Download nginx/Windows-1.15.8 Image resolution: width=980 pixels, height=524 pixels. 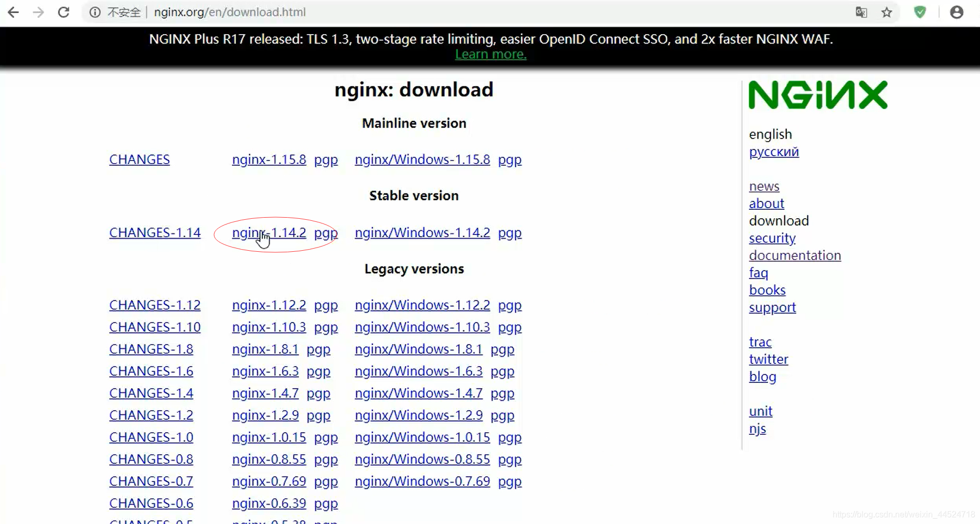click(422, 159)
